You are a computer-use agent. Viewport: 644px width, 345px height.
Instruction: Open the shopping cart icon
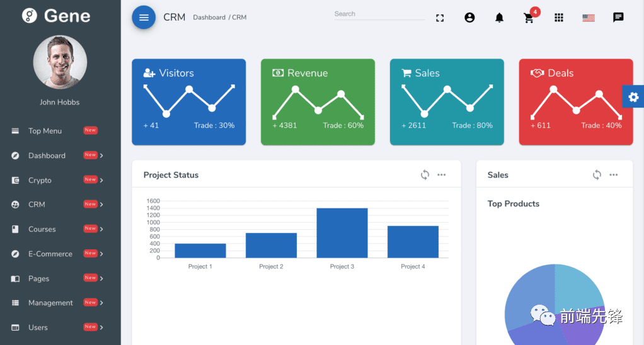pos(529,18)
